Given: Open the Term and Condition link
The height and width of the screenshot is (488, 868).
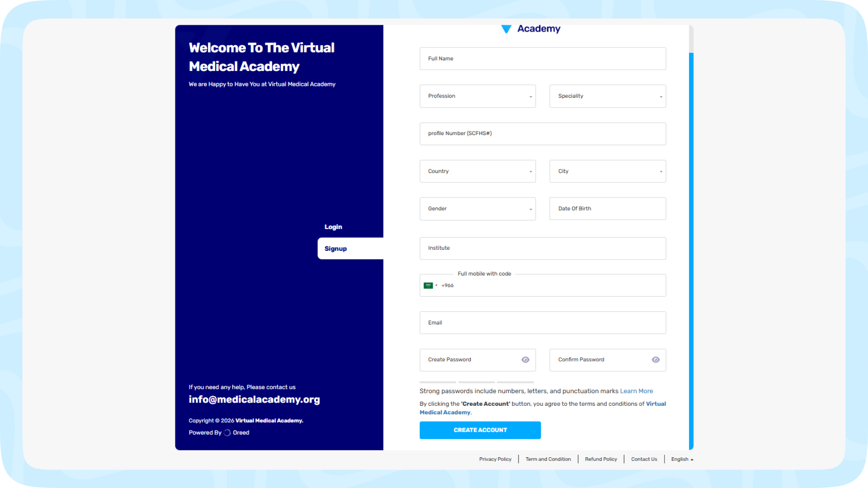Looking at the screenshot, I should pyautogui.click(x=548, y=459).
